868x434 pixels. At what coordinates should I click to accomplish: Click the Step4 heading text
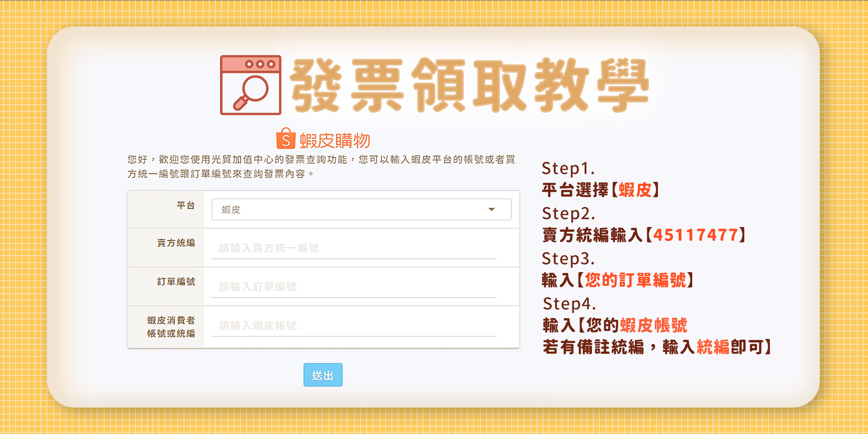pyautogui.click(x=569, y=304)
